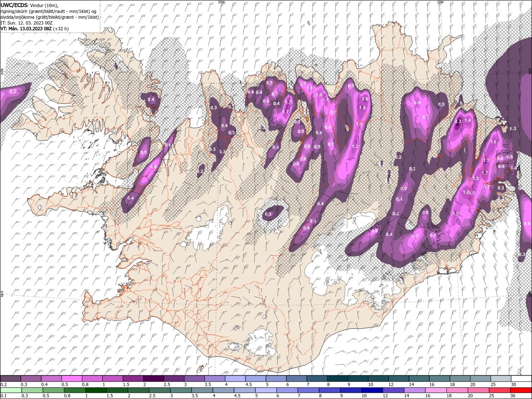Screen dimensions: 532x399
Task: Click the 'UWC/ECDS' title text
Action: pyautogui.click(x=14, y=5)
